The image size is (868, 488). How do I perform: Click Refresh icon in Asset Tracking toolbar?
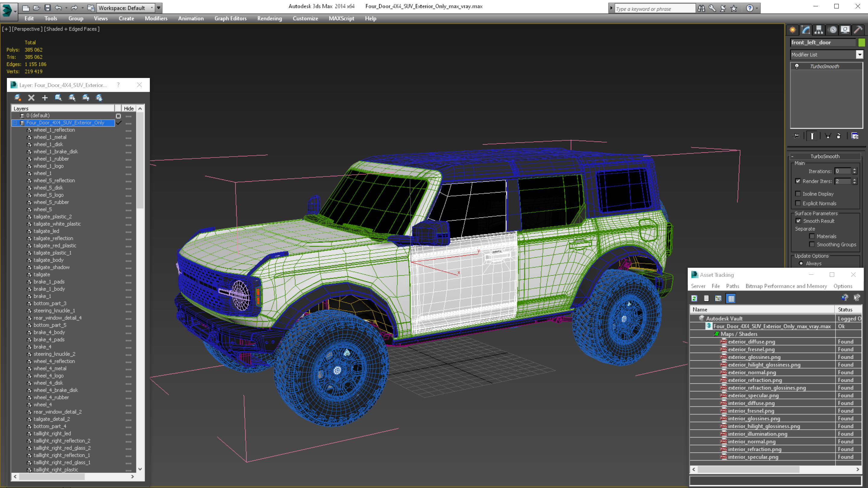(x=694, y=299)
